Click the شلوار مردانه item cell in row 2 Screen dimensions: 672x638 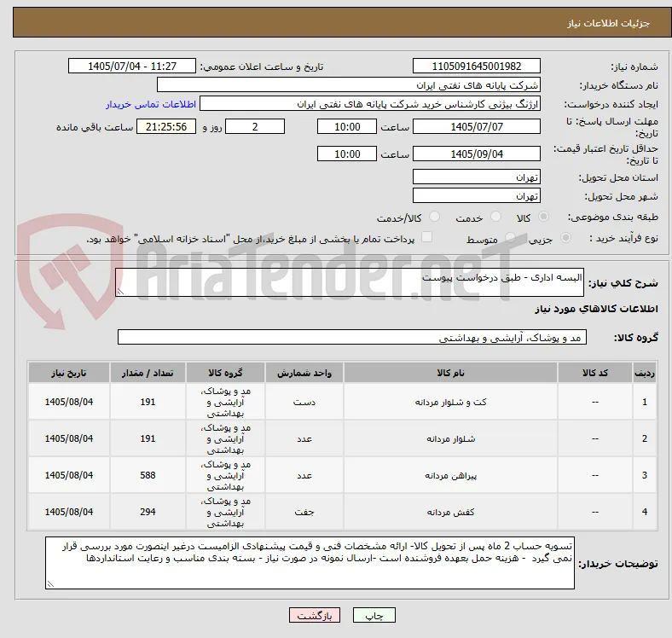[450, 438]
